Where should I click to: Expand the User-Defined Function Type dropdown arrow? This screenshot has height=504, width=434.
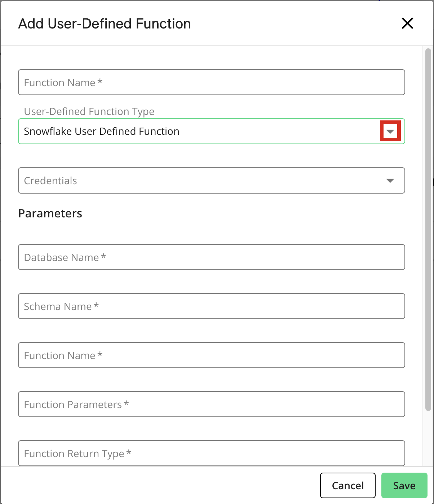click(390, 131)
